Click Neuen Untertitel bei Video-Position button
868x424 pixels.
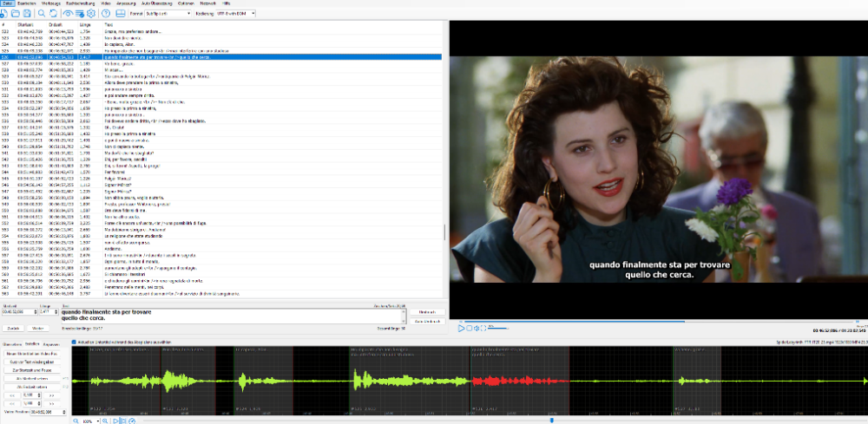32,354
